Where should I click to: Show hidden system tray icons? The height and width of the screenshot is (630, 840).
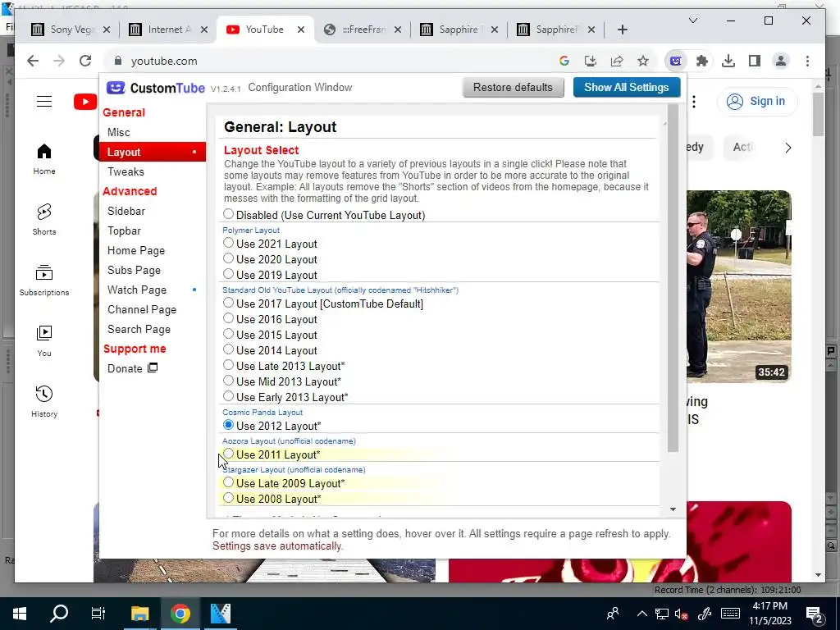pyautogui.click(x=641, y=614)
